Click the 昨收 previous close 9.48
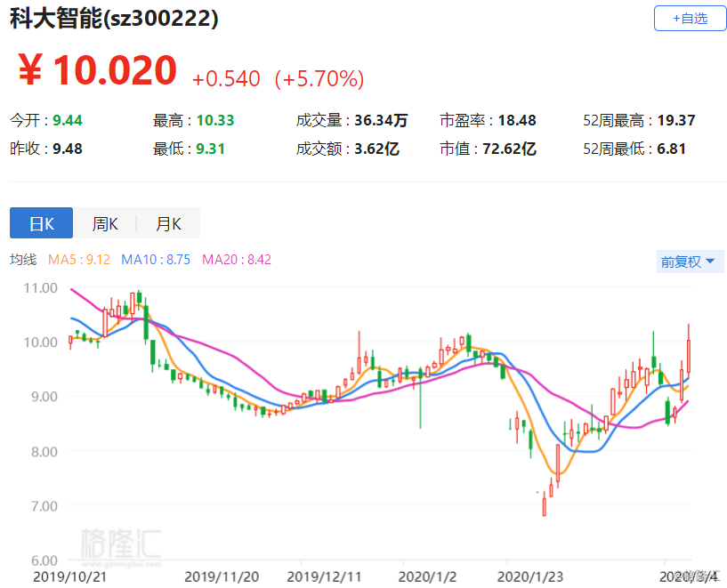Image resolution: width=727 pixels, height=588 pixels. click(68, 149)
